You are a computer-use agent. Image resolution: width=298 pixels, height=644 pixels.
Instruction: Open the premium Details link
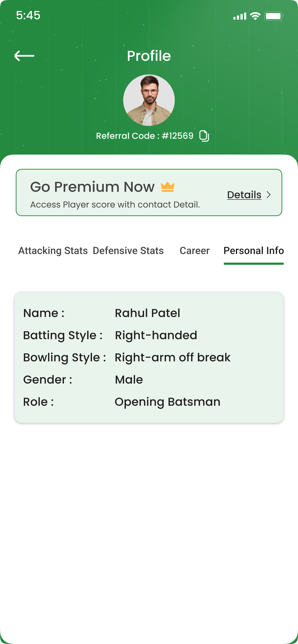click(x=244, y=195)
